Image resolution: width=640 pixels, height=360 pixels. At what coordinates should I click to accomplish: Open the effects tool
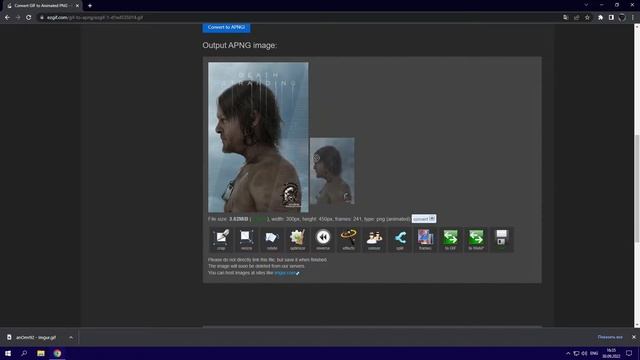tap(348, 240)
